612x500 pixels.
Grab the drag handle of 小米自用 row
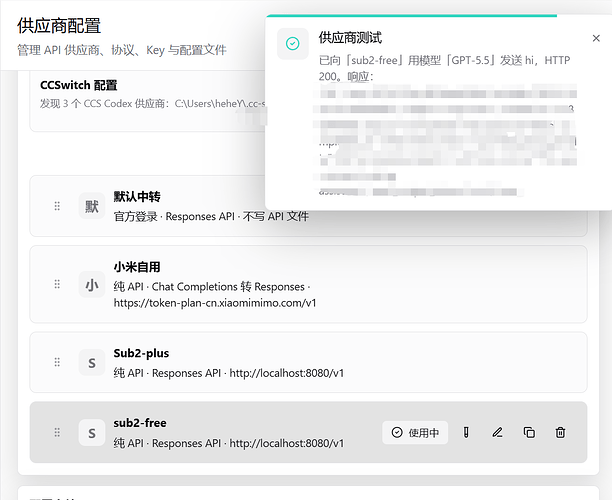point(57,284)
